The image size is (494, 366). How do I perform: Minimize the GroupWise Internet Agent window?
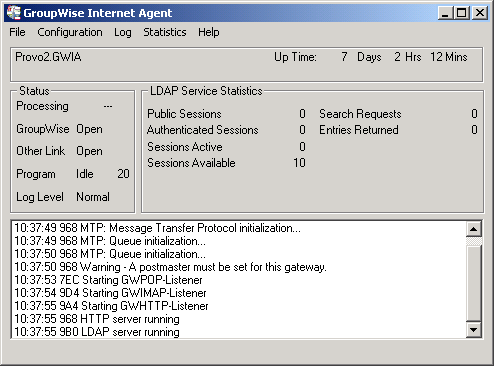tap(445, 13)
